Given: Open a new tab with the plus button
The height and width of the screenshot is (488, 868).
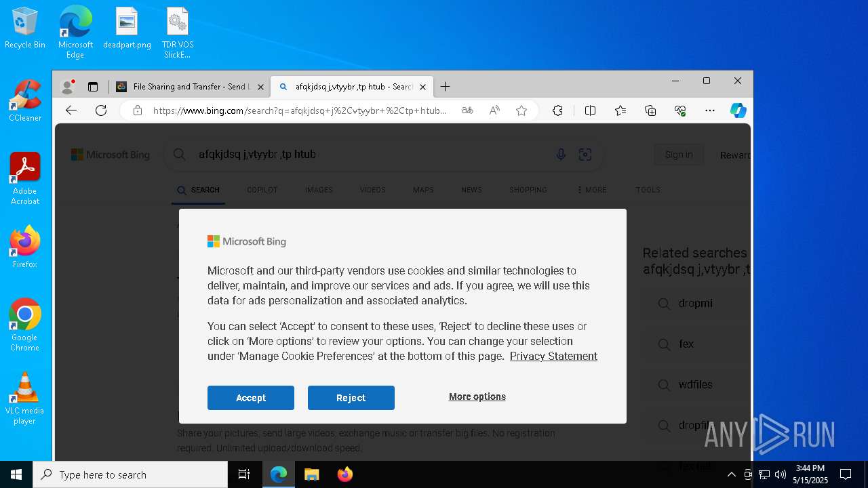Looking at the screenshot, I should [445, 87].
